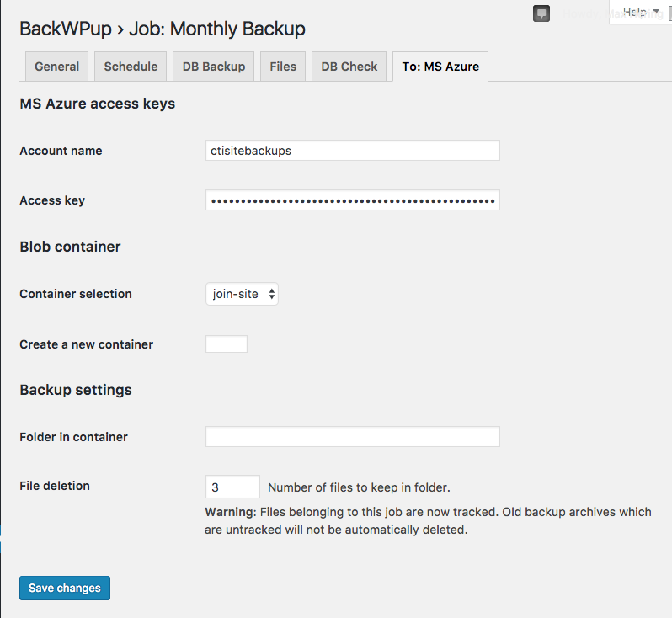Open the General tab
The image size is (672, 618).
coord(57,67)
